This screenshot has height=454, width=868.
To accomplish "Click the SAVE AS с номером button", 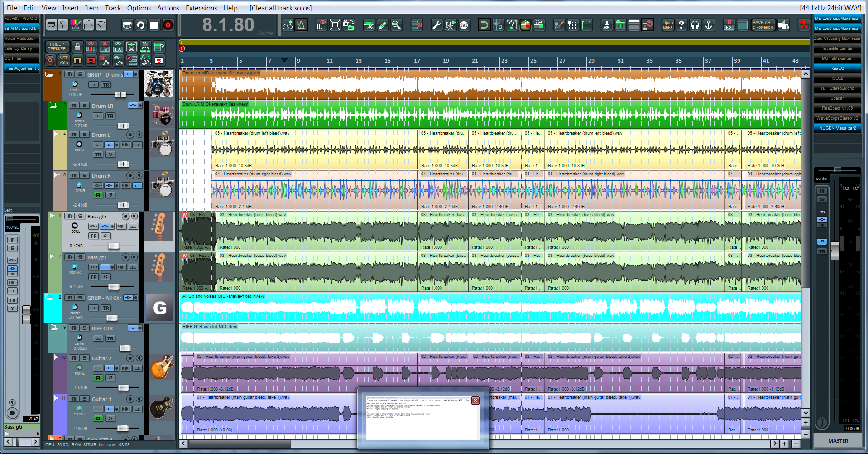I will 763,25.
